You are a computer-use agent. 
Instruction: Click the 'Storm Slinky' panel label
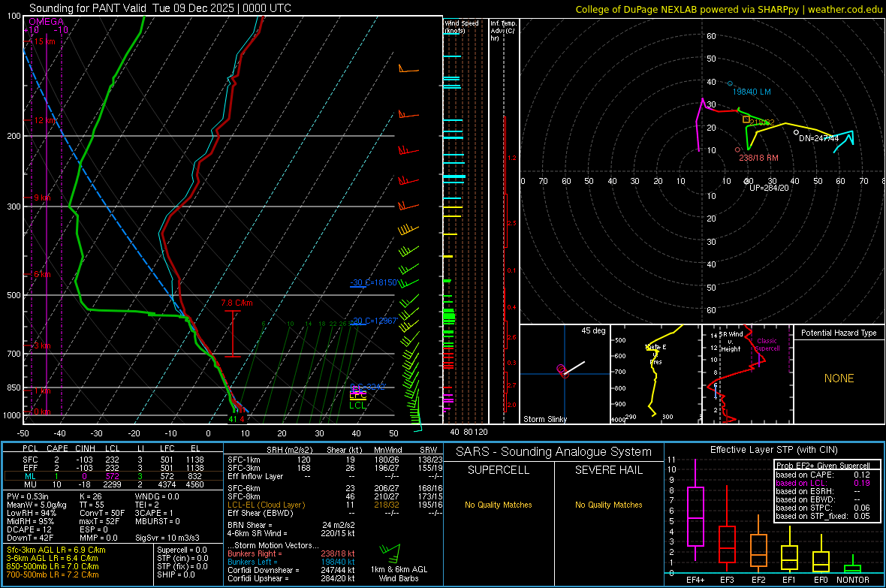545,419
